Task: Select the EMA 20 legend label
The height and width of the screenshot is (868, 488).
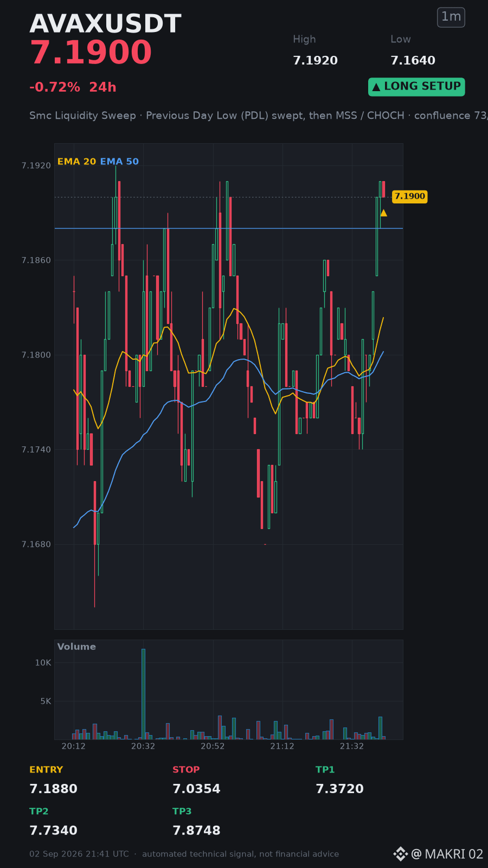Action: click(x=76, y=162)
